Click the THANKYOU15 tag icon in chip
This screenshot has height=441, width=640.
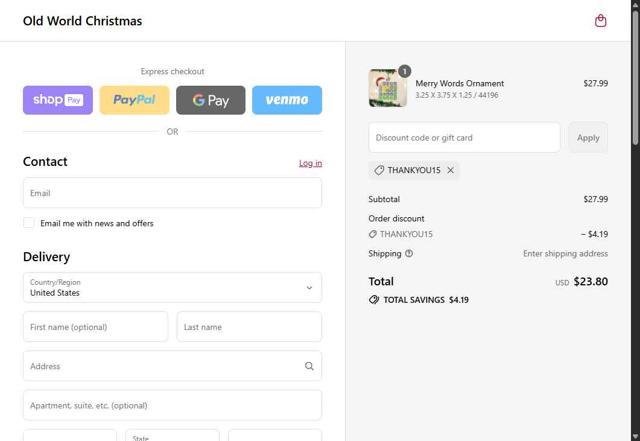pyautogui.click(x=379, y=170)
